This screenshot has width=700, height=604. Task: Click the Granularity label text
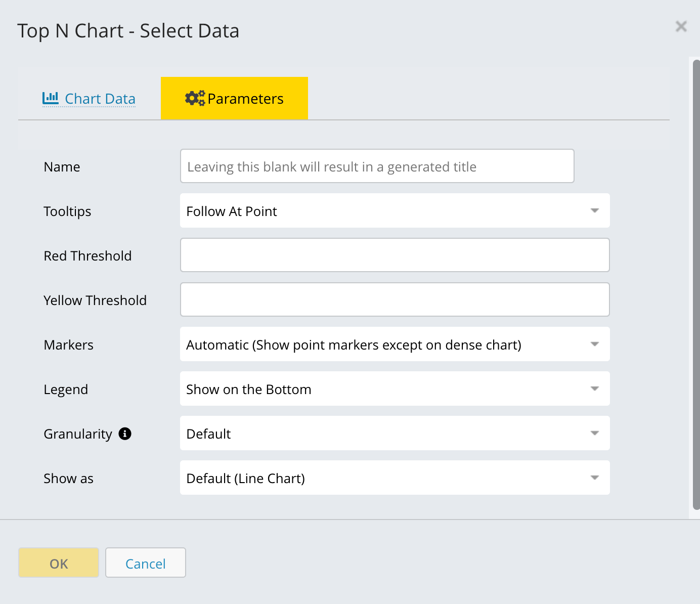tap(78, 434)
